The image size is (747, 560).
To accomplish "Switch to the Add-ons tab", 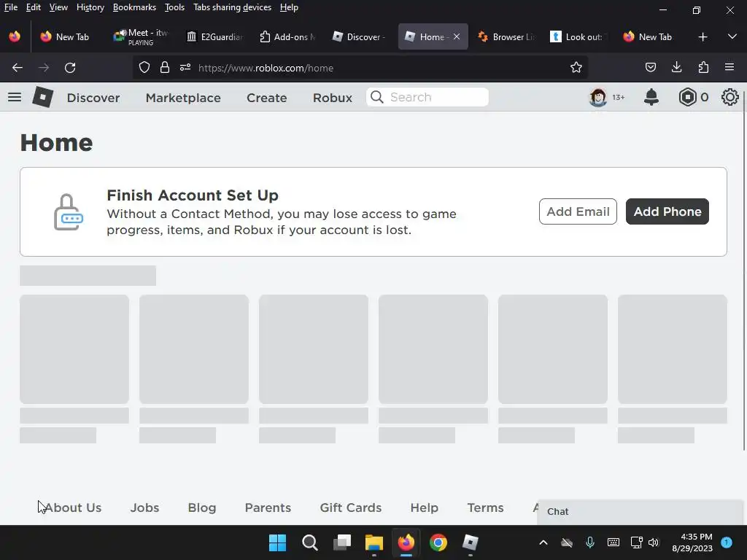I will pos(287,36).
